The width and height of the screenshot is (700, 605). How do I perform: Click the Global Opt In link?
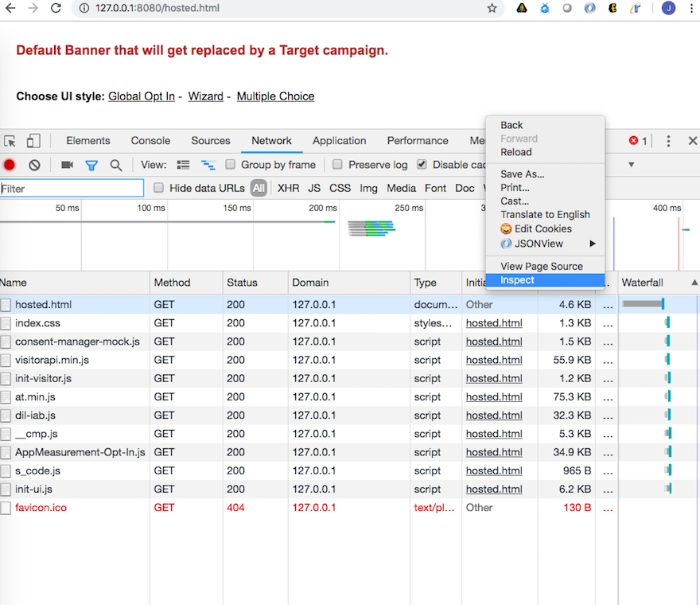click(x=142, y=96)
